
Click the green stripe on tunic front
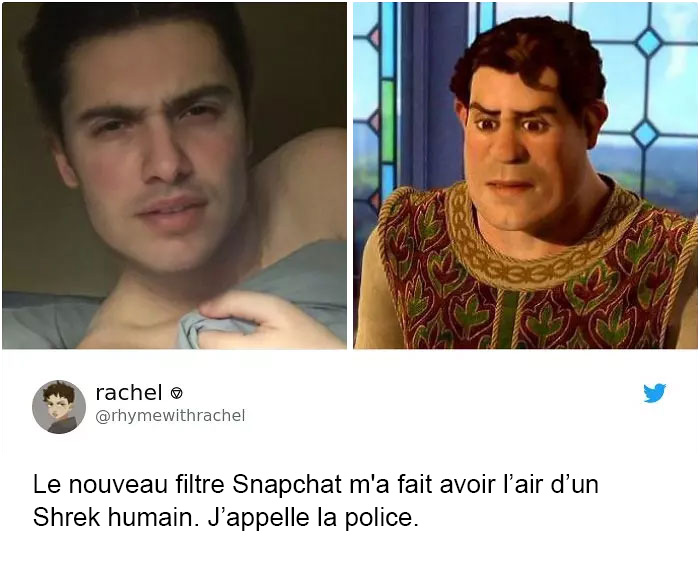508,318
